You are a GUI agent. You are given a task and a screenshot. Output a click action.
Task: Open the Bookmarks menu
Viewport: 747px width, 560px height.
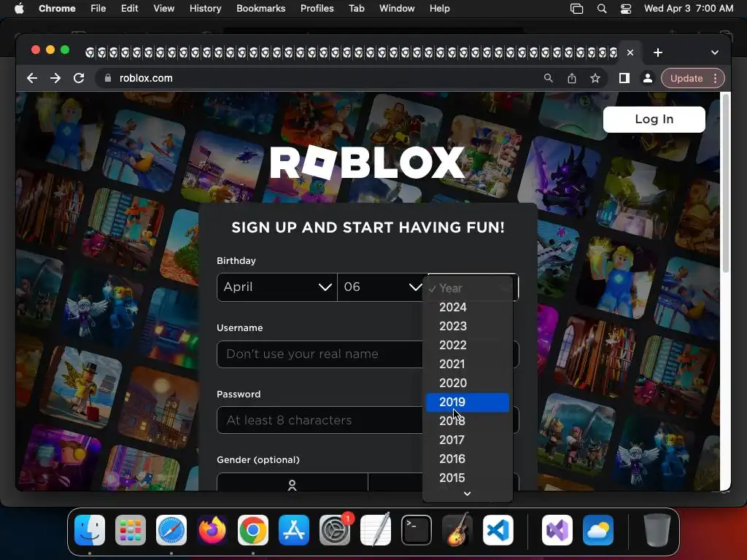[x=260, y=9]
